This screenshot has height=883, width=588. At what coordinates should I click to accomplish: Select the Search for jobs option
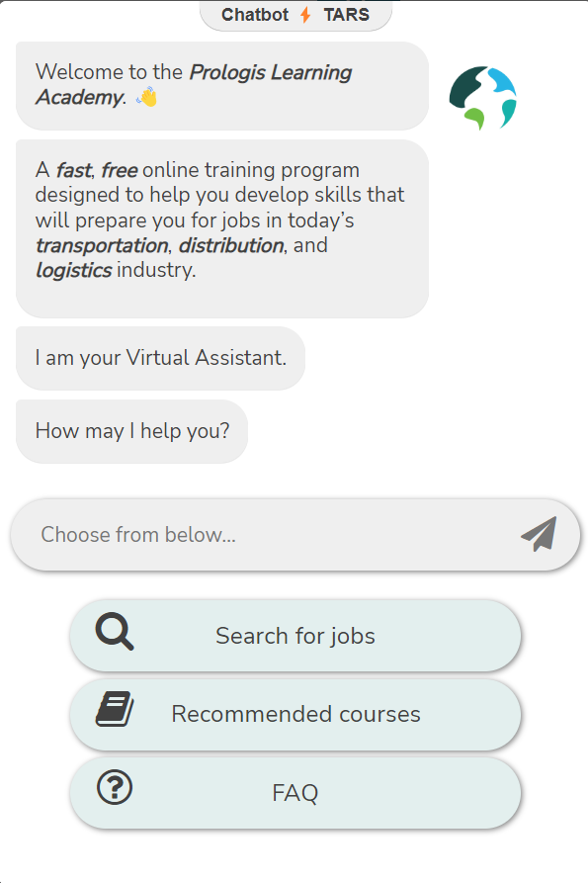pyautogui.click(x=295, y=636)
